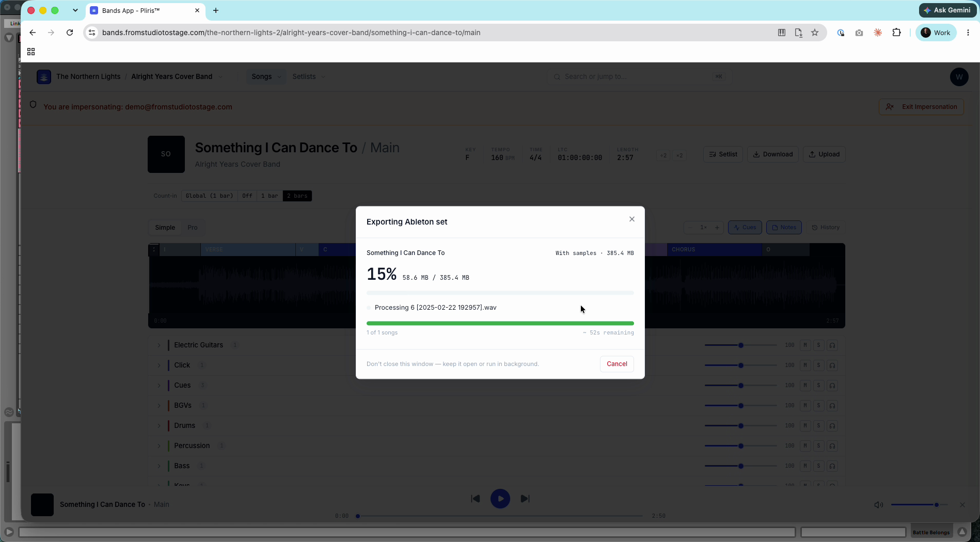Adjust the Drums volume slider
Image resolution: width=980 pixels, height=542 pixels.
(x=740, y=426)
